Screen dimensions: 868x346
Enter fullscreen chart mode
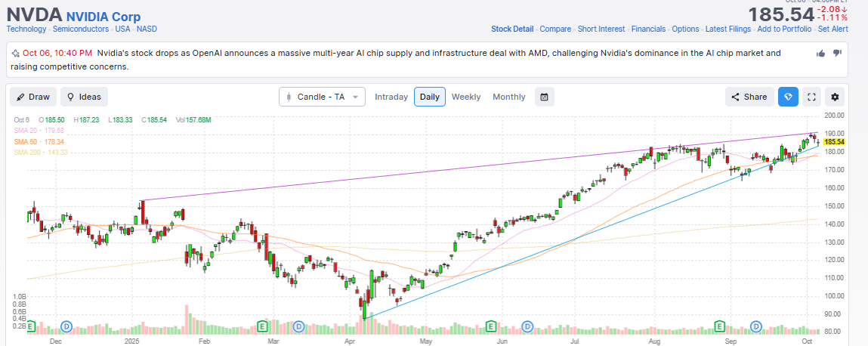[811, 97]
